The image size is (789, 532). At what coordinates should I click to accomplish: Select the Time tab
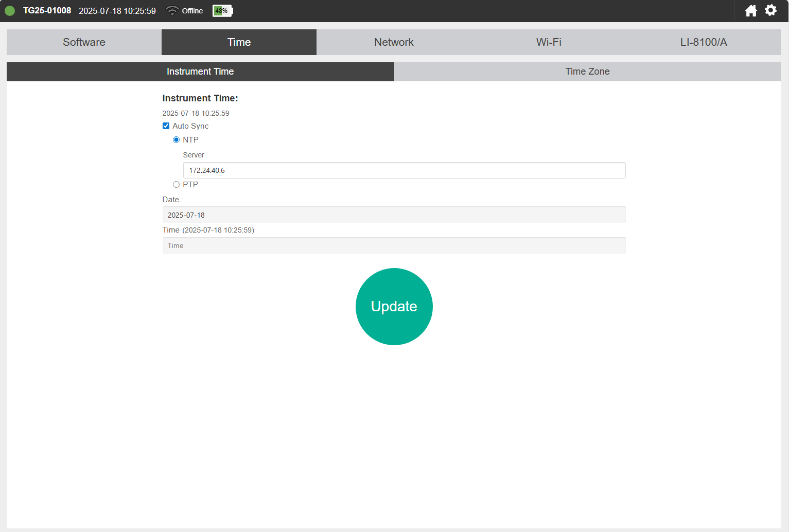[239, 42]
